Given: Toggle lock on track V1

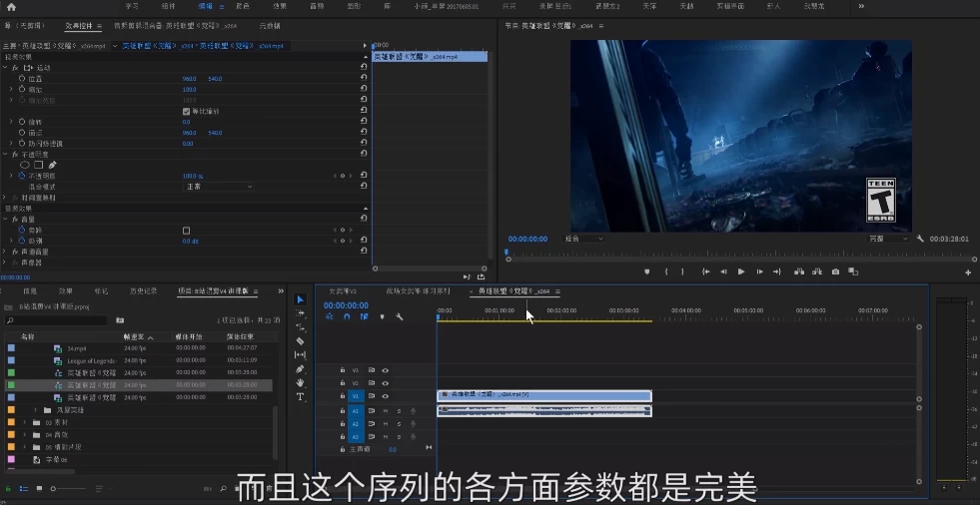Looking at the screenshot, I should pyautogui.click(x=343, y=396).
